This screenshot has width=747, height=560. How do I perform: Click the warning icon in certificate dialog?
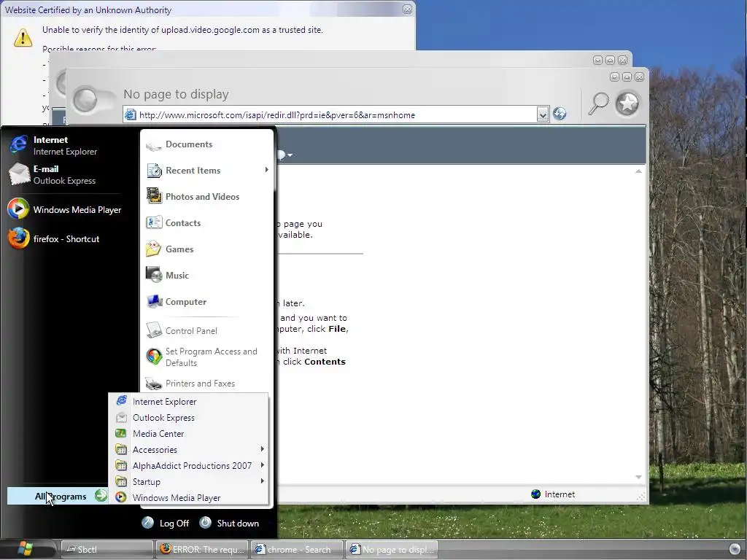coord(23,38)
